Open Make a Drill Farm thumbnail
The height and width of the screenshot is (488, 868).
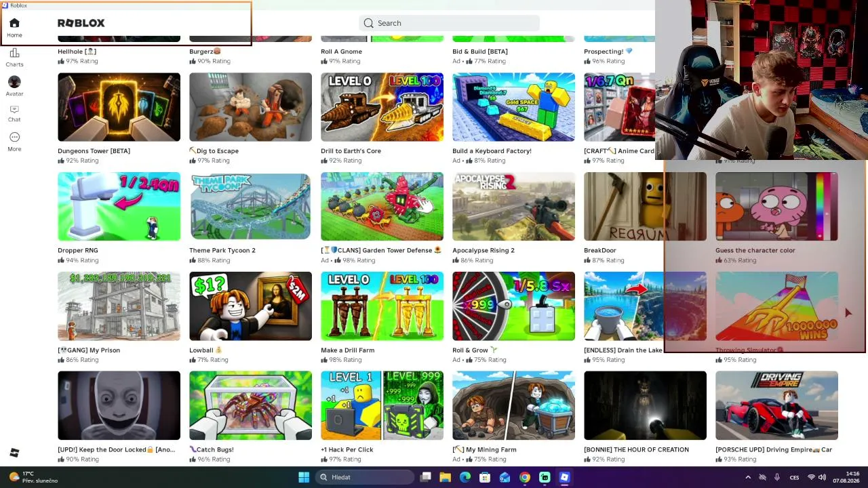(x=382, y=306)
